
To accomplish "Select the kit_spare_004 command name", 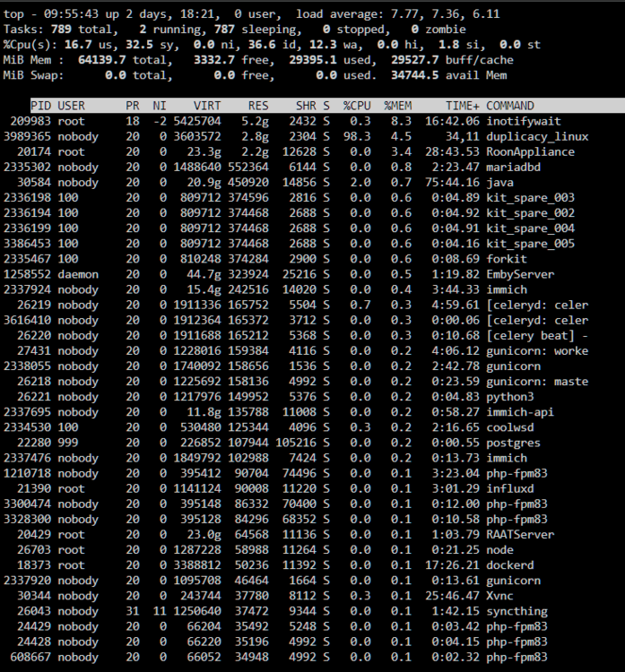I will click(x=530, y=228).
